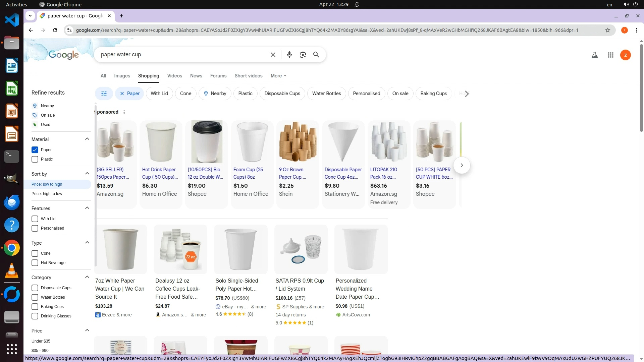Viewport: 644px width, 362px height.
Task: Launch Visual Studio Code from dock
Action: 12,20
